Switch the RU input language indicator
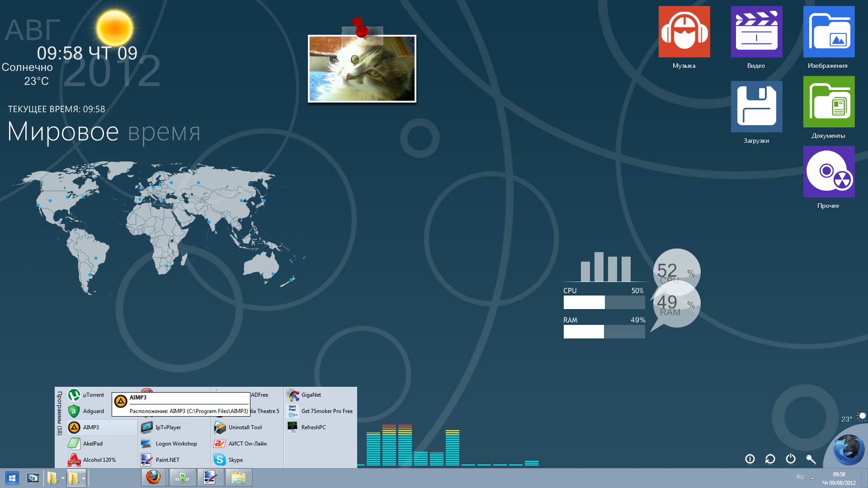 800,477
